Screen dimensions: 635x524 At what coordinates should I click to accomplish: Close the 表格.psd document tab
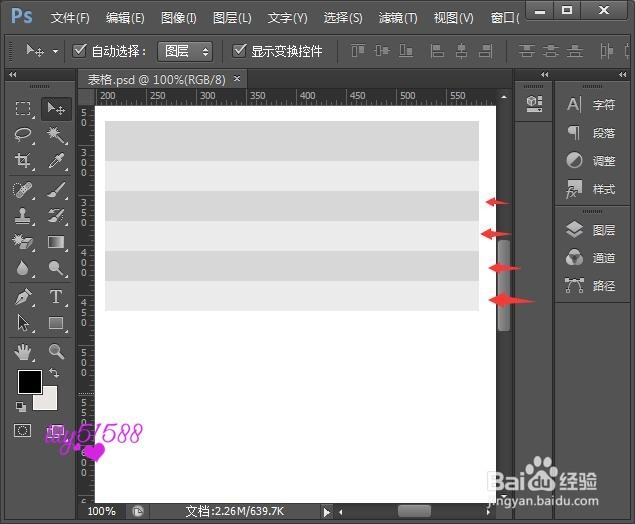(x=237, y=78)
